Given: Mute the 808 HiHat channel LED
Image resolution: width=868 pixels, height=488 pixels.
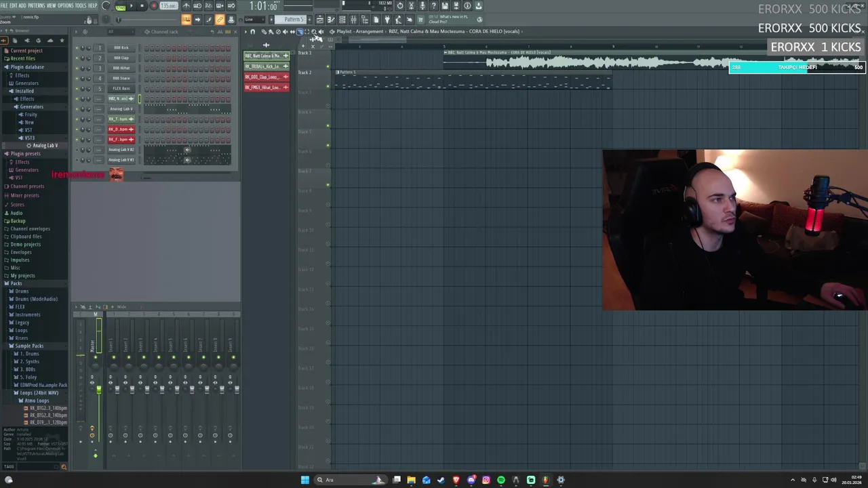Looking at the screenshot, I should pos(77,68).
